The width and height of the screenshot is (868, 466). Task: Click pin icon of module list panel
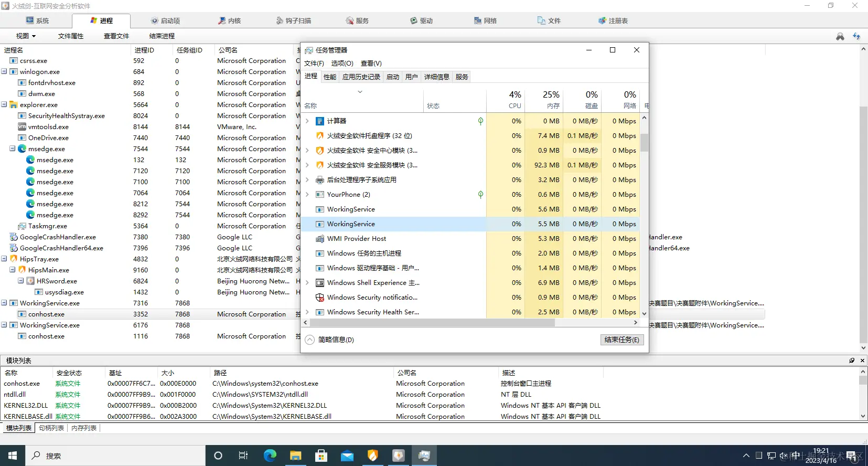(852, 361)
